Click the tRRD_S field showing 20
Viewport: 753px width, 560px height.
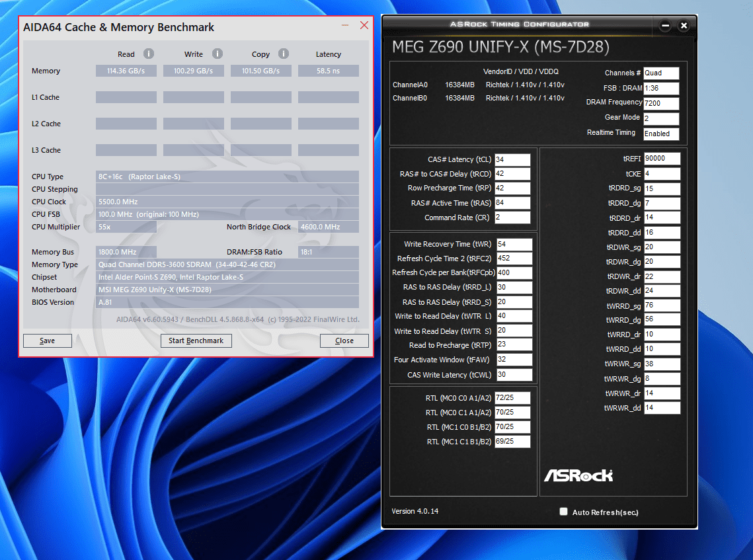point(514,302)
